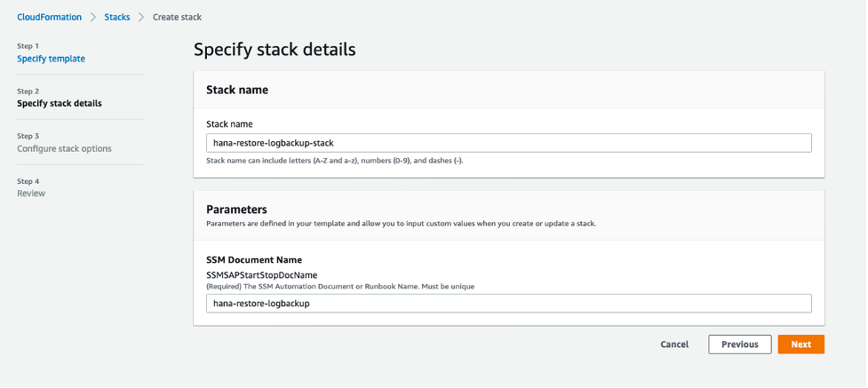The height and width of the screenshot is (388, 868).
Task: Click the chevron after CloudFormation breadcrumb
Action: click(x=93, y=17)
